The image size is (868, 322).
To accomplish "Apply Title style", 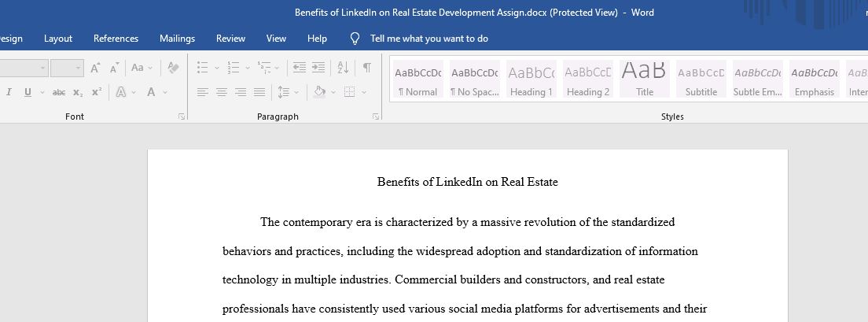I will pyautogui.click(x=645, y=80).
